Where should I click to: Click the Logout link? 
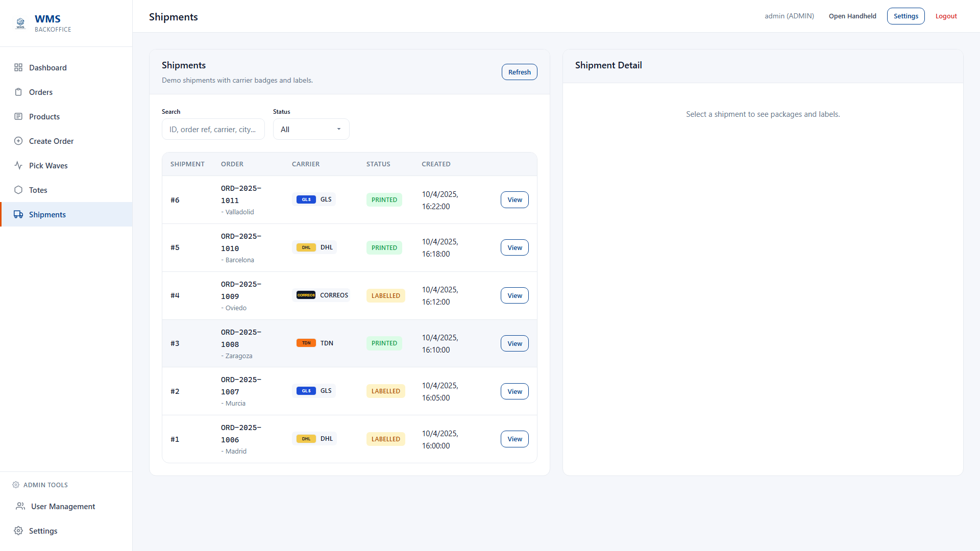[x=945, y=16]
